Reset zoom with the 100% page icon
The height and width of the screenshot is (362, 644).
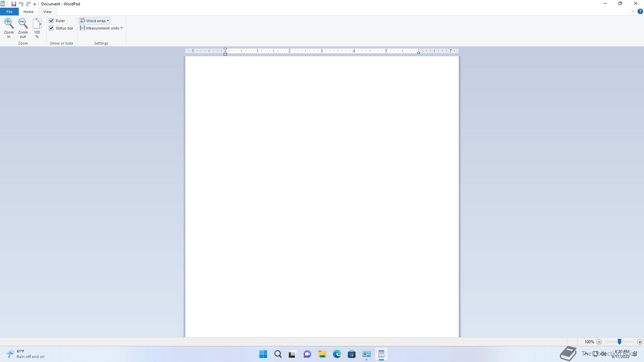37,23
